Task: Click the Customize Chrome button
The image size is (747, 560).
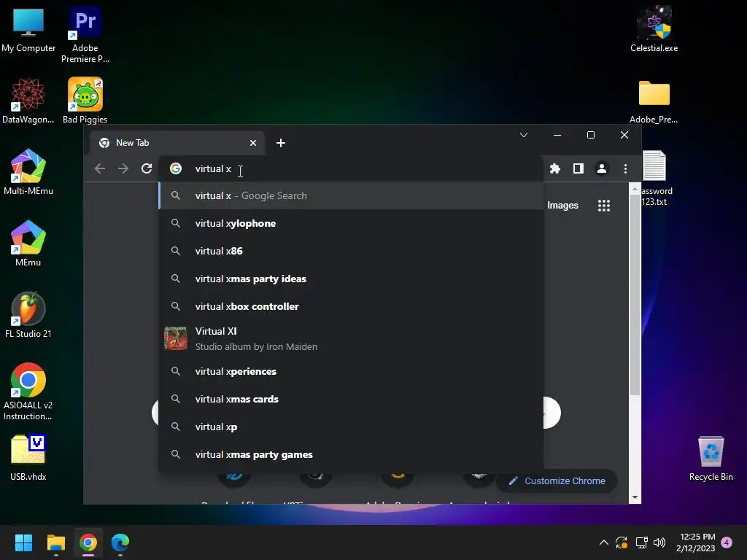Action: (x=557, y=481)
